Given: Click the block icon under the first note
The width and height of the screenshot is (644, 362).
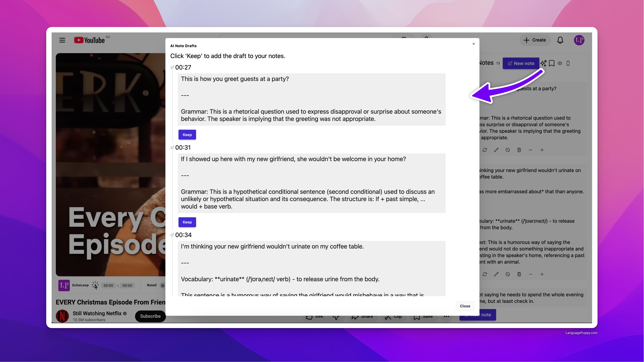Looking at the screenshot, I should [507, 150].
